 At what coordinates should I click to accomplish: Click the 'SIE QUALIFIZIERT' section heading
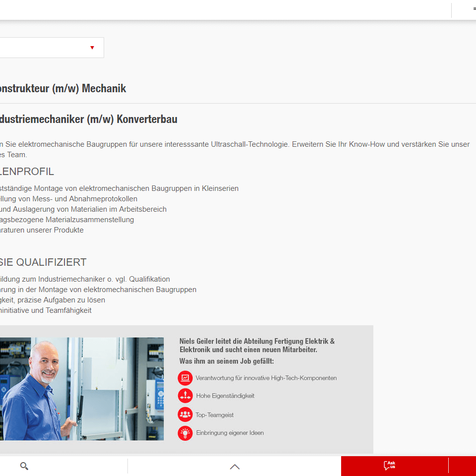point(43,262)
